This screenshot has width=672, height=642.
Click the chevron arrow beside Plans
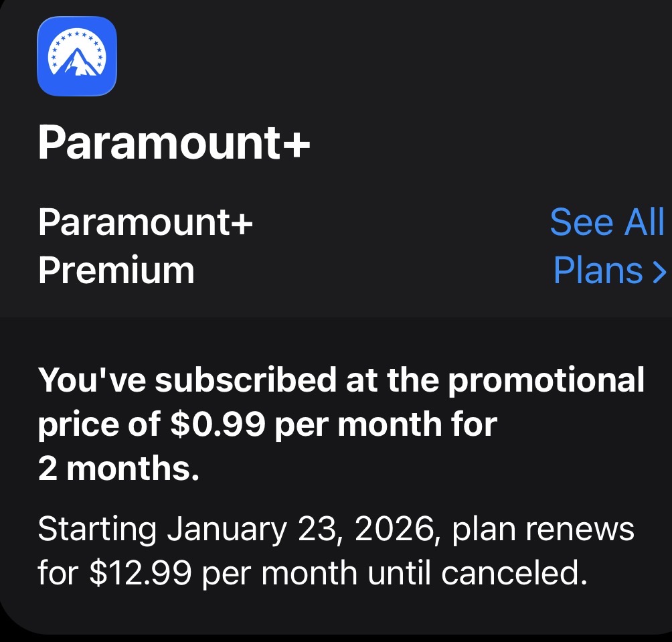coord(660,271)
